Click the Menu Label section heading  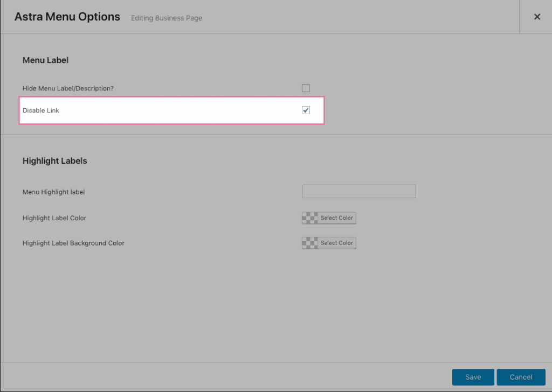pos(45,60)
